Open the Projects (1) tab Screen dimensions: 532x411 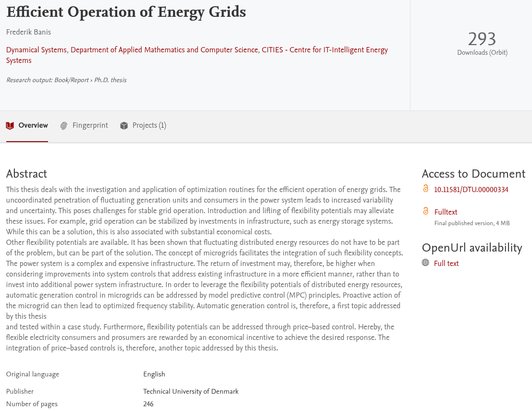pyautogui.click(x=149, y=126)
